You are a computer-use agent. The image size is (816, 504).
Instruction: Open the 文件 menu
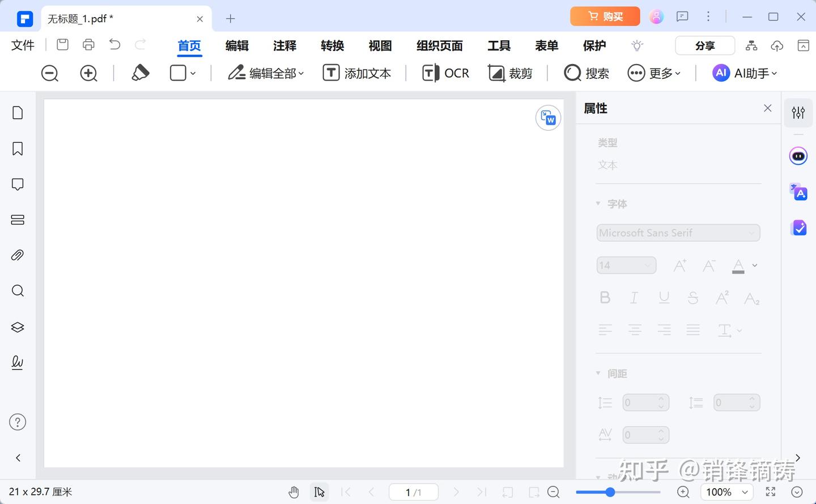click(23, 45)
